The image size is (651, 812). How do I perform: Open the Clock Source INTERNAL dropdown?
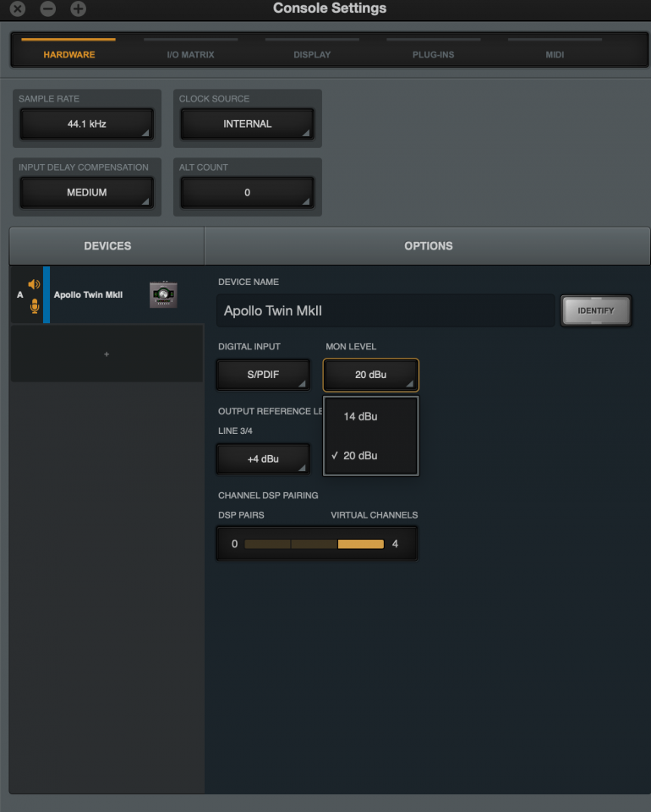coord(248,123)
